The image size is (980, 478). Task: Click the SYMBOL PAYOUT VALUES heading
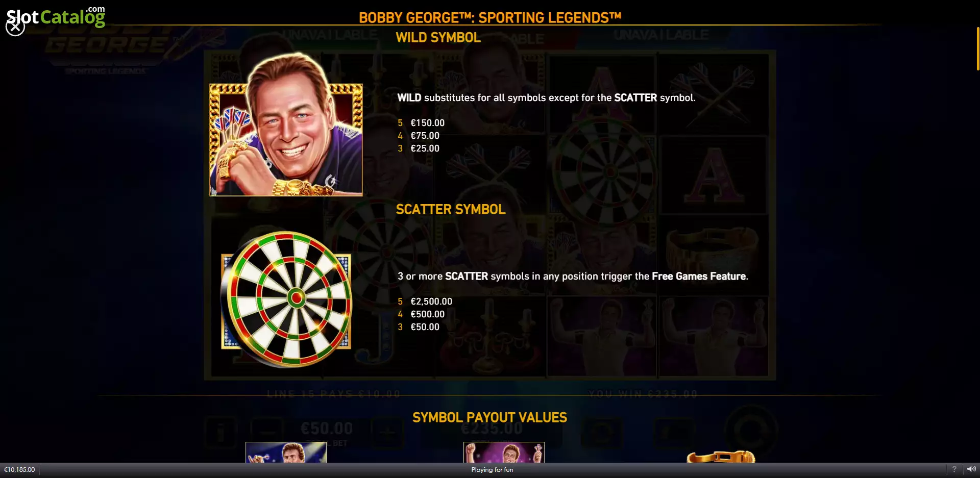point(489,418)
